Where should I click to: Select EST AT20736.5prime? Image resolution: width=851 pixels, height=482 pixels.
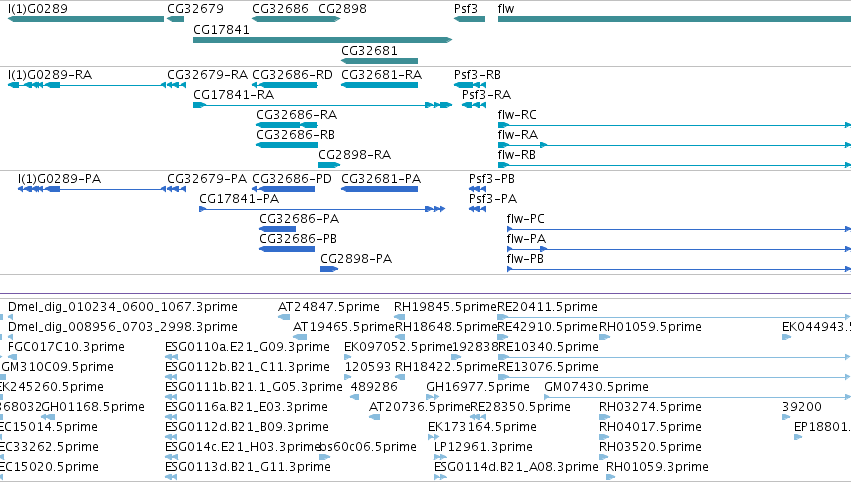pos(374,417)
